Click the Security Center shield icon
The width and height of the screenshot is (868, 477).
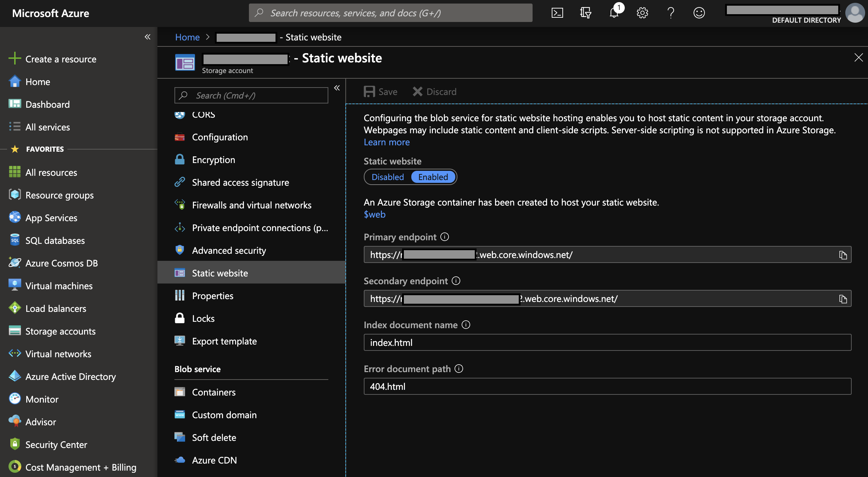pyautogui.click(x=15, y=444)
